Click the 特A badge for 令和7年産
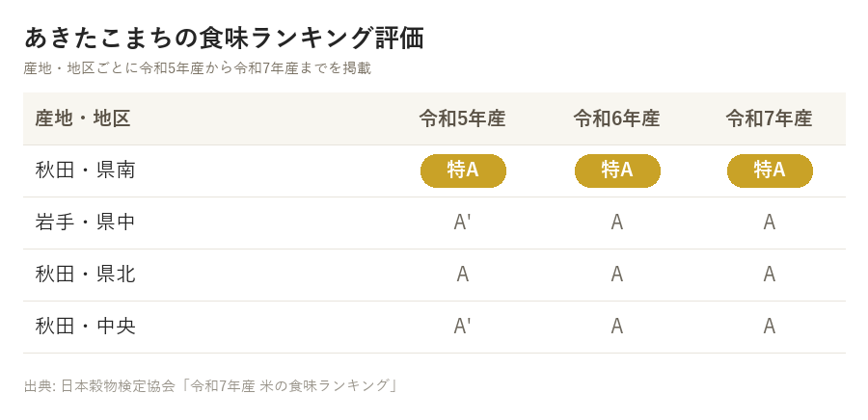Viewport: 868px width, 420px height. click(x=770, y=171)
